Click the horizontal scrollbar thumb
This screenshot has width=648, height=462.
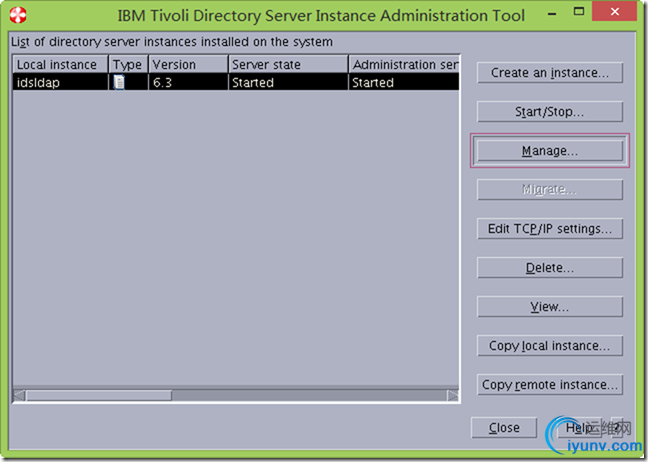click(x=99, y=395)
